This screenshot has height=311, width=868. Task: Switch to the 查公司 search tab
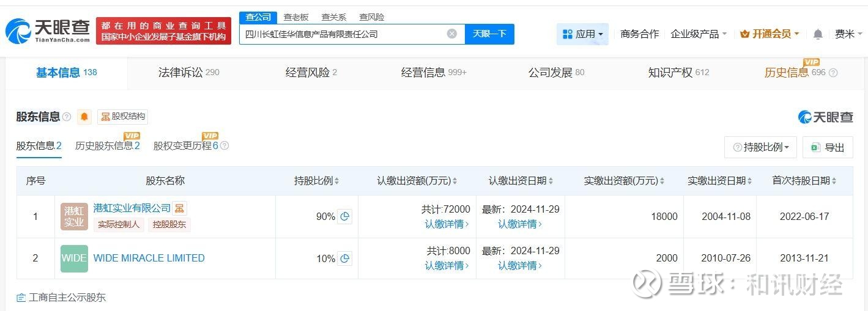coord(258,17)
